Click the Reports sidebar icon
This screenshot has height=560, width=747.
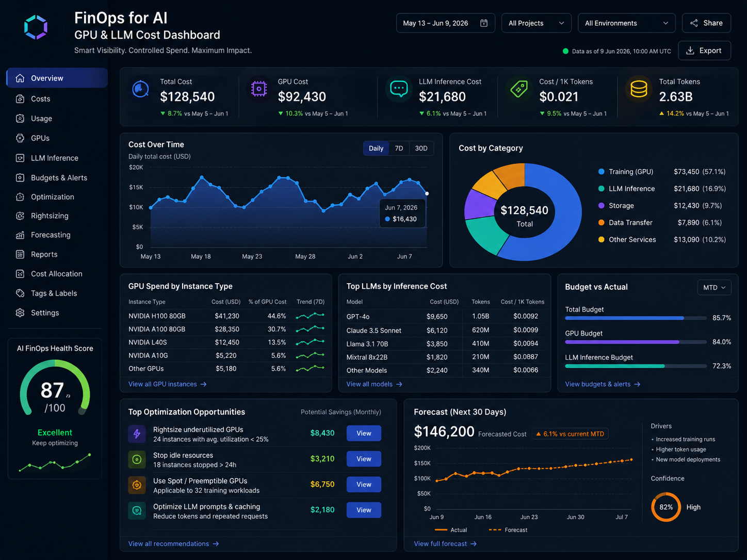[20, 254]
